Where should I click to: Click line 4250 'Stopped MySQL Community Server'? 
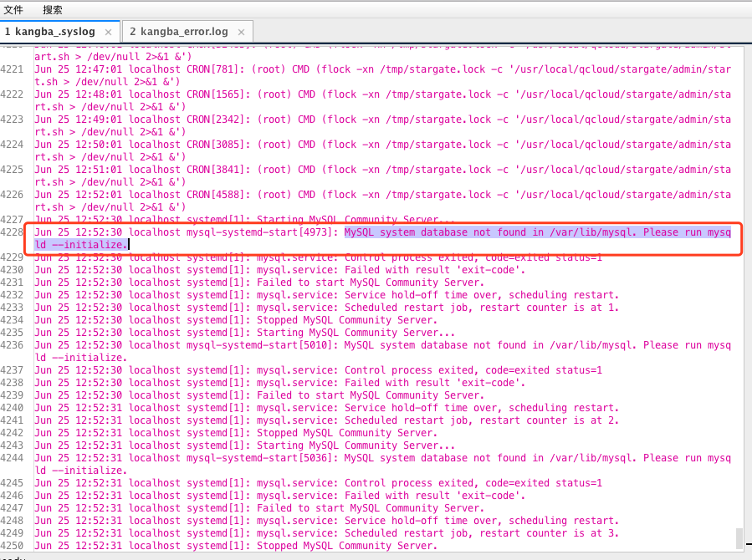347,546
